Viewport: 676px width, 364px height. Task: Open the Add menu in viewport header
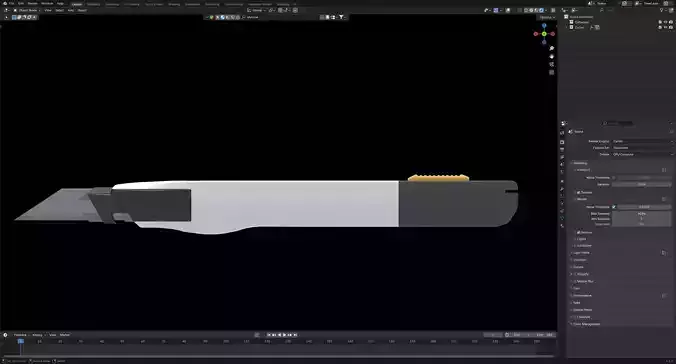(71, 10)
